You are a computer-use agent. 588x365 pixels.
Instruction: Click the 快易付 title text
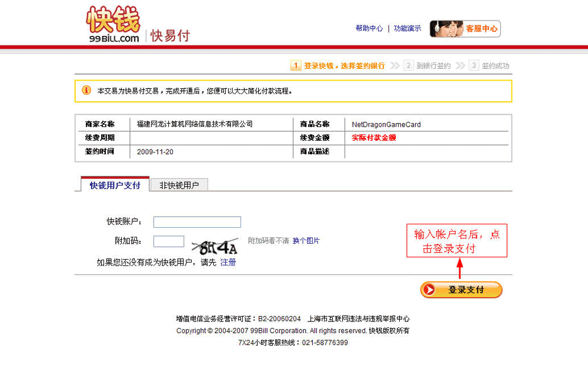[170, 36]
